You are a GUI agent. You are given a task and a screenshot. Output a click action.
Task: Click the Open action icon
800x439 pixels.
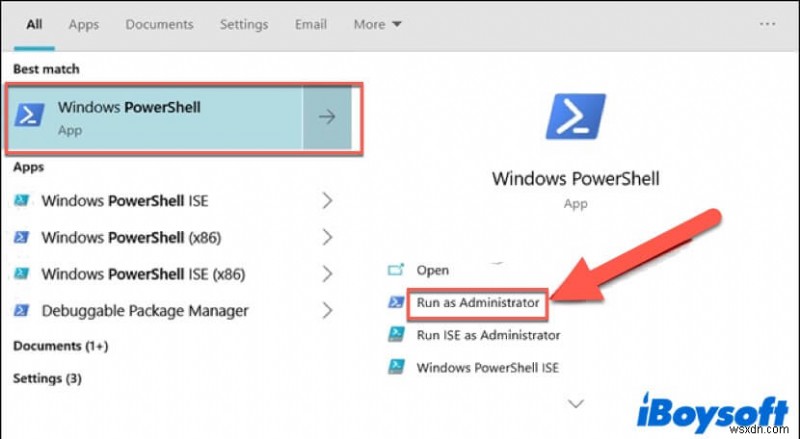click(396, 270)
